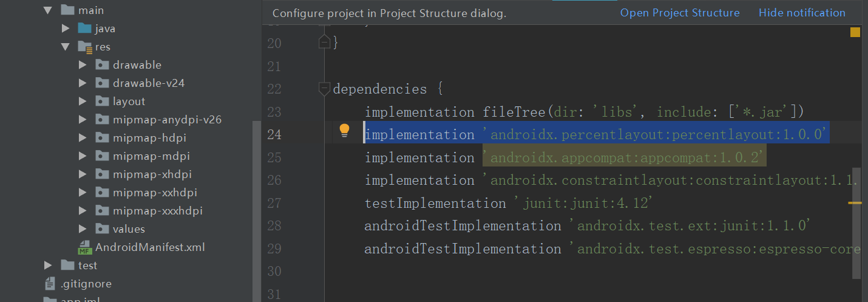Expand the layout folder arrow
Viewport: 868px width, 302px height.
pyautogui.click(x=83, y=101)
